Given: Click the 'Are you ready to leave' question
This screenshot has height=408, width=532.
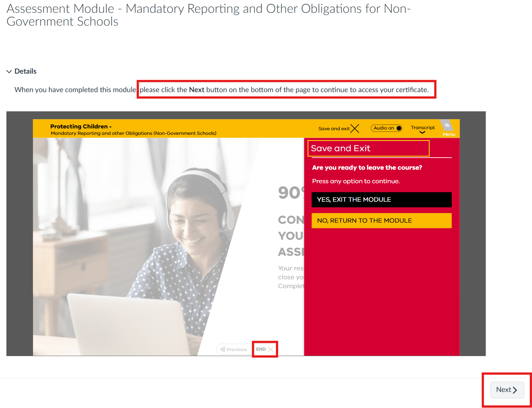Looking at the screenshot, I should tap(367, 168).
